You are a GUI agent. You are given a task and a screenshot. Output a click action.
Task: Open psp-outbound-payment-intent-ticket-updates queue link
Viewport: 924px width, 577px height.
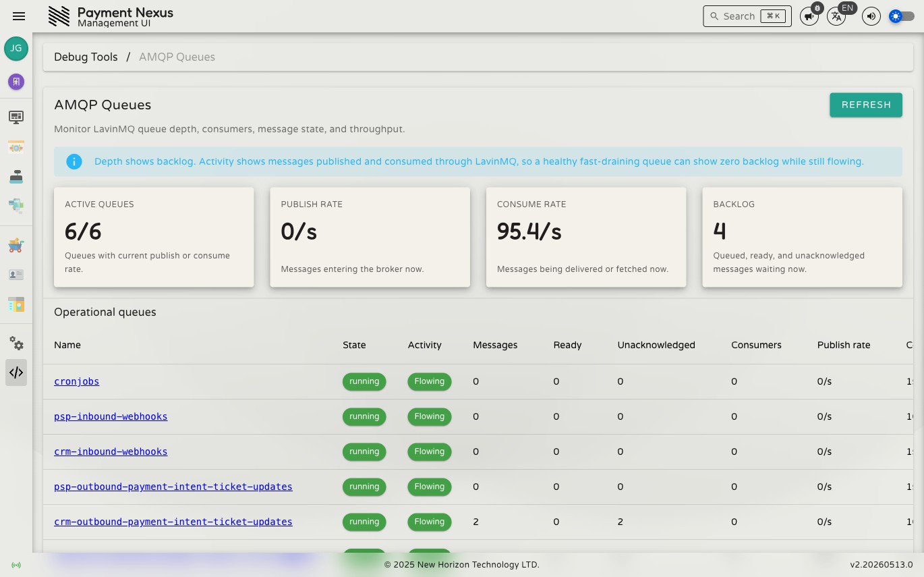[173, 487]
